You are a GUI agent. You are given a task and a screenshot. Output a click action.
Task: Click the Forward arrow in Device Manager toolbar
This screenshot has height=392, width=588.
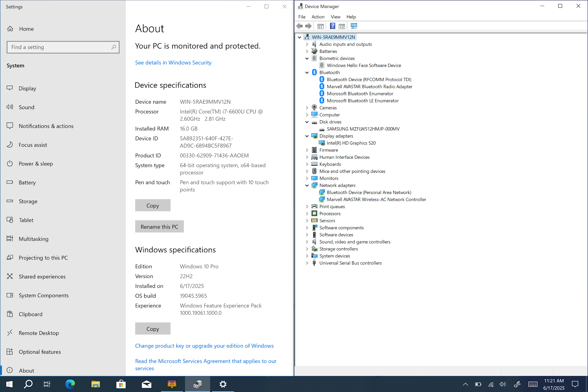pos(308,26)
